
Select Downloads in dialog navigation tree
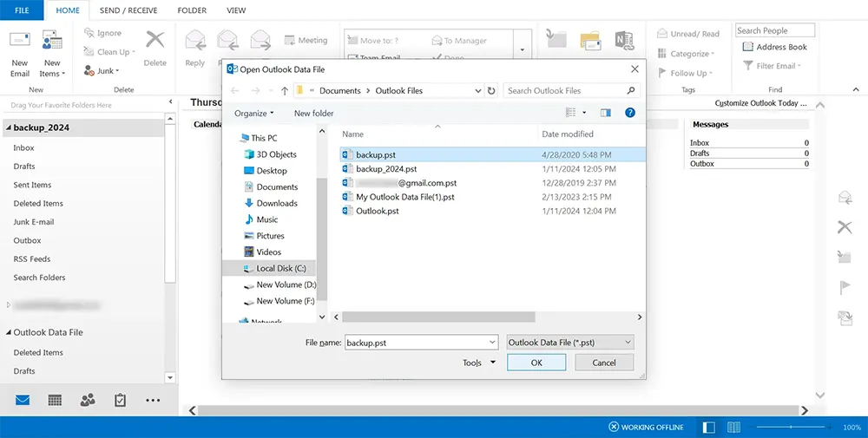(x=271, y=203)
